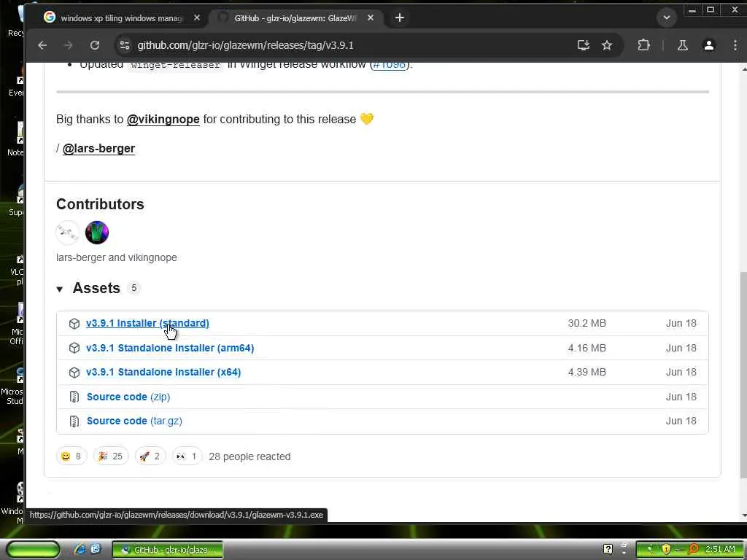Click the Contributors heading

[100, 204]
